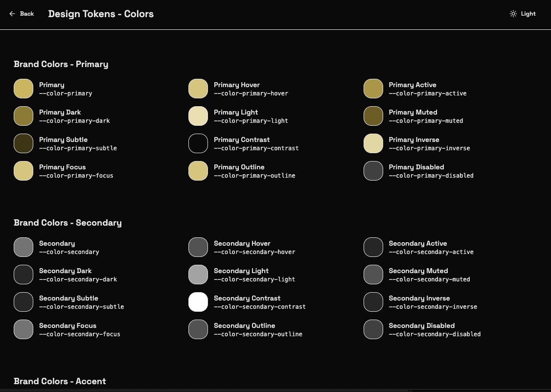Image resolution: width=551 pixels, height=392 pixels.
Task: Select the Secondary Disabled swatch
Action: (x=373, y=329)
